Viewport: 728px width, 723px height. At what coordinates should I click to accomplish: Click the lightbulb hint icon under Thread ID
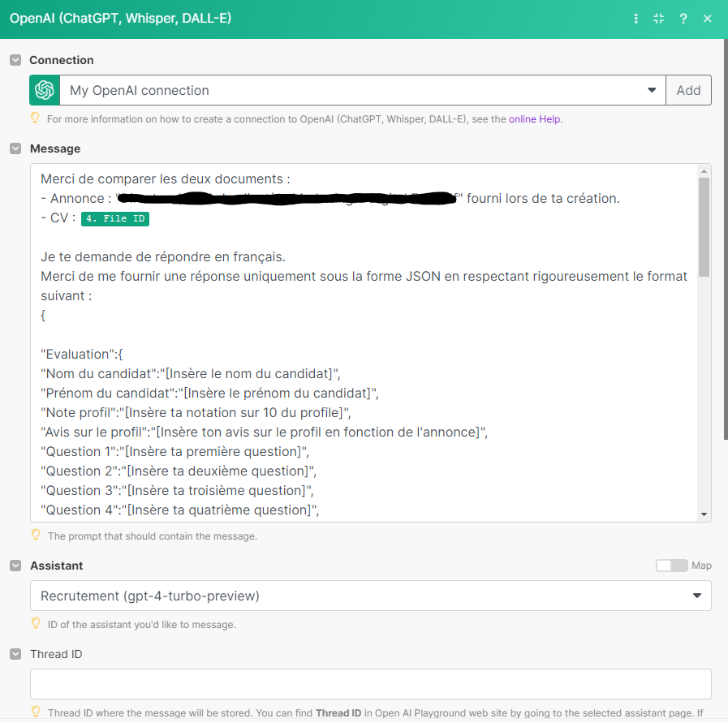(x=35, y=712)
